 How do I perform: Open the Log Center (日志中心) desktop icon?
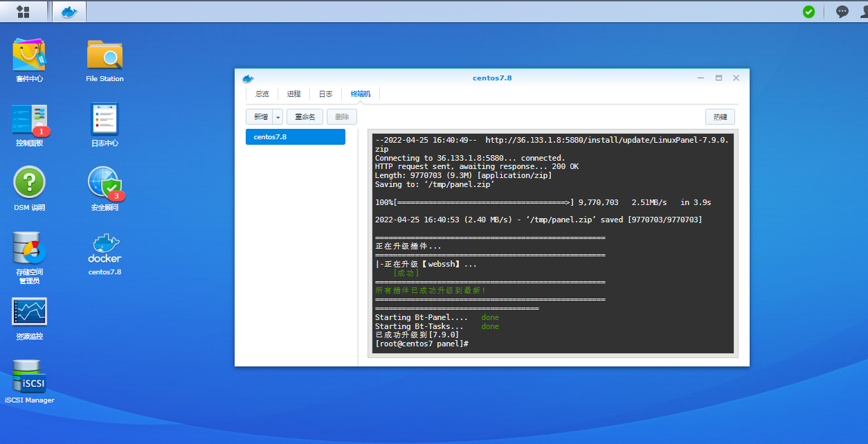(105, 125)
